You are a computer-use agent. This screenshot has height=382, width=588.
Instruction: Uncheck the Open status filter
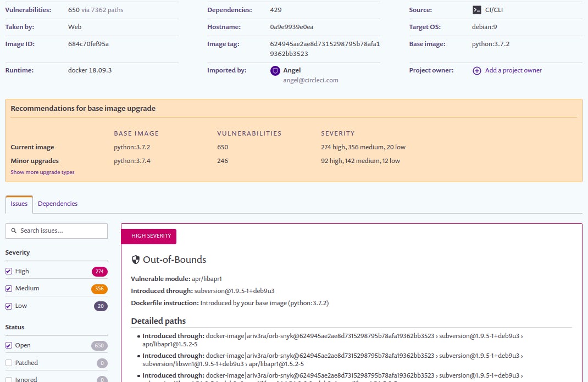[8, 345]
